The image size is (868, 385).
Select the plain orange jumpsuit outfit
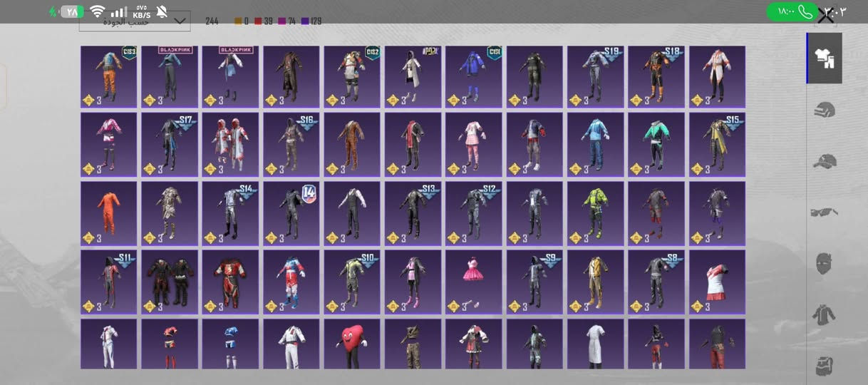click(108, 213)
